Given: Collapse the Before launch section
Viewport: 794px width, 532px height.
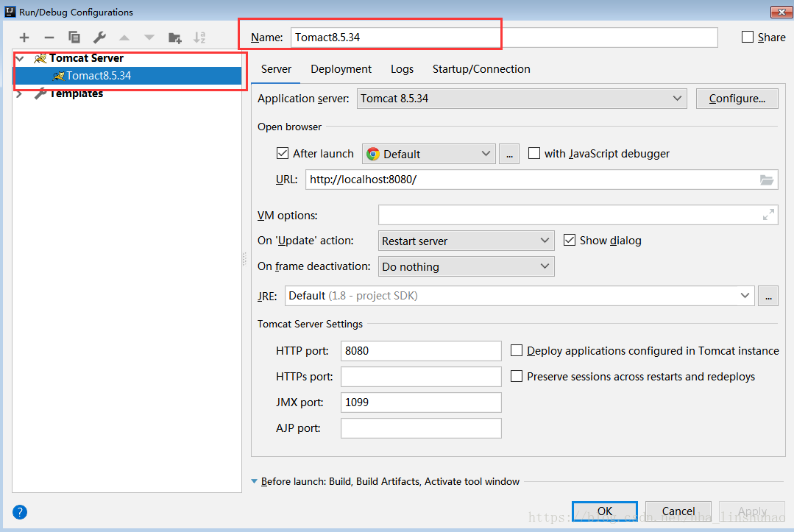Looking at the screenshot, I should click(254, 481).
